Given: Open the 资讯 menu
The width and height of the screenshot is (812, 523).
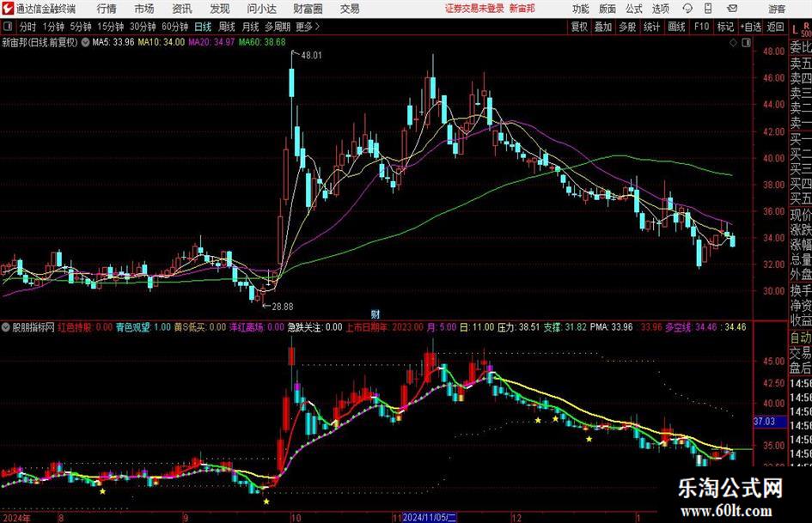Looking at the screenshot, I should click(x=182, y=9).
